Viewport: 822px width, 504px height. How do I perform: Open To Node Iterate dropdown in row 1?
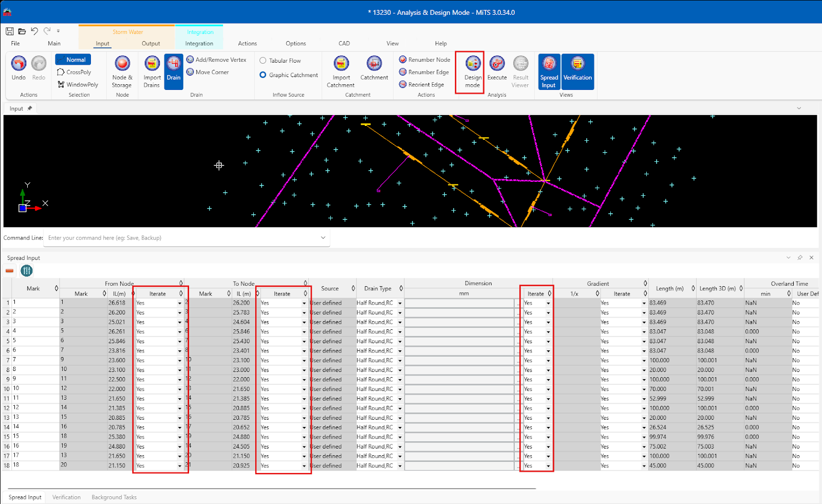pyautogui.click(x=304, y=303)
